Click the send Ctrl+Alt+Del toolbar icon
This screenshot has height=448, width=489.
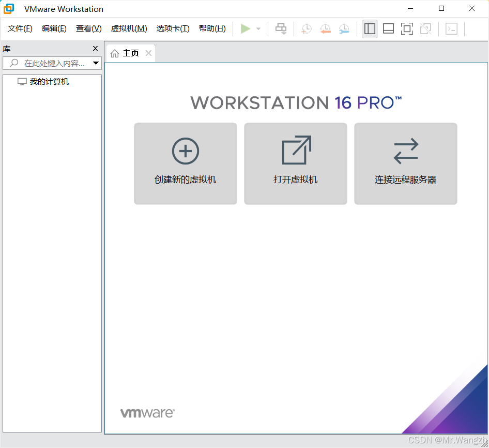281,29
